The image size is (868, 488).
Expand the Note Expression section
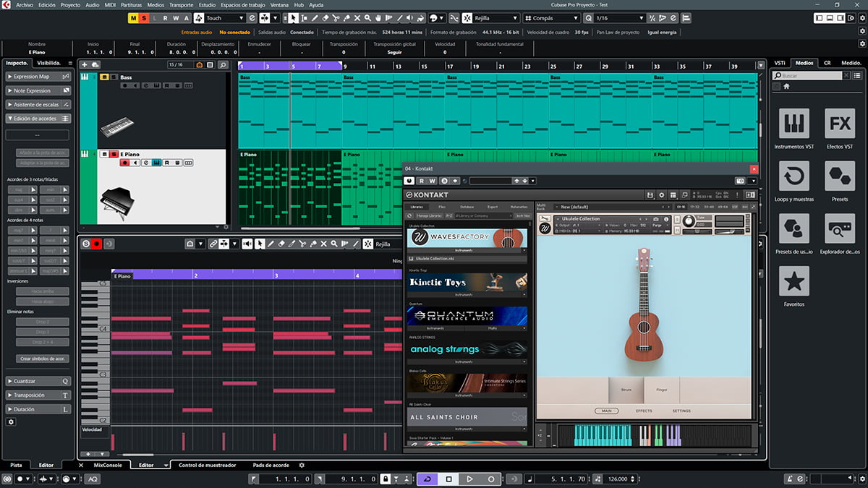point(38,90)
